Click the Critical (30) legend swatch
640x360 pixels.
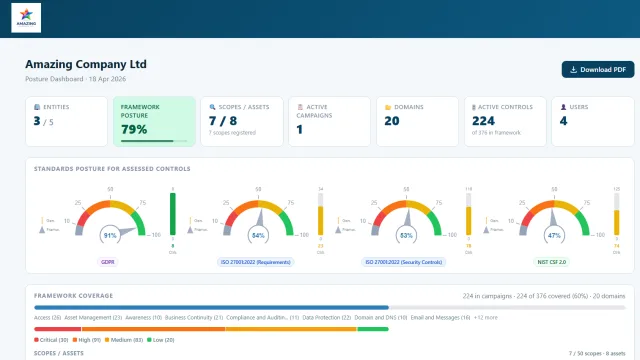(x=36, y=340)
